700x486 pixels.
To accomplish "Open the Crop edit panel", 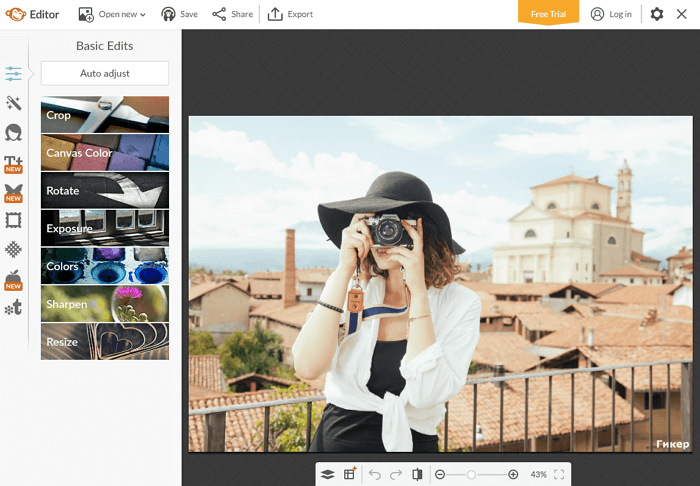I will point(105,115).
